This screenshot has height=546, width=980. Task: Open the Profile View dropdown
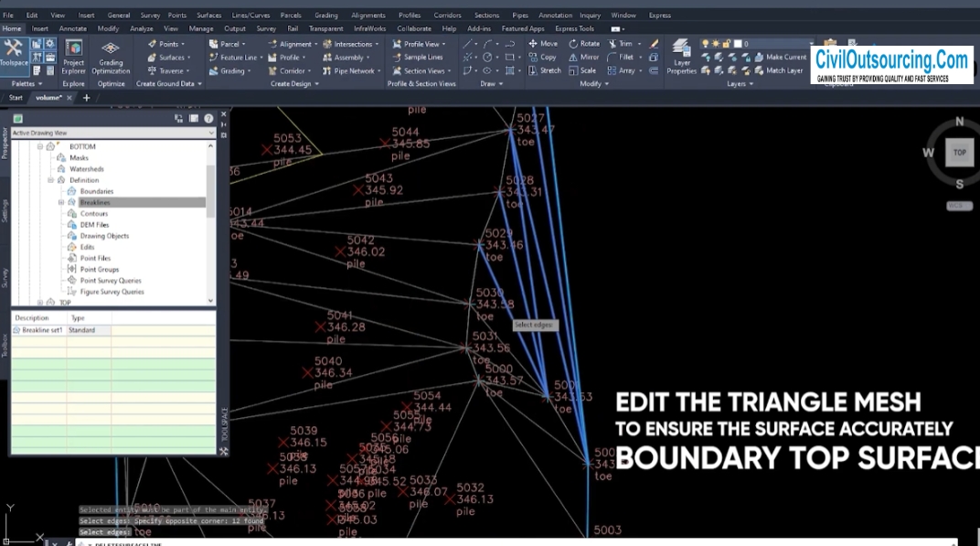point(420,44)
